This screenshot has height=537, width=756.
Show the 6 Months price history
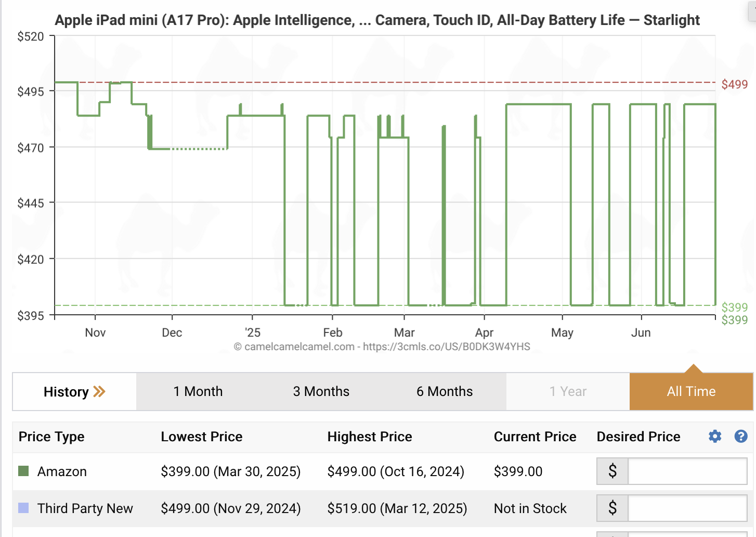coord(445,392)
